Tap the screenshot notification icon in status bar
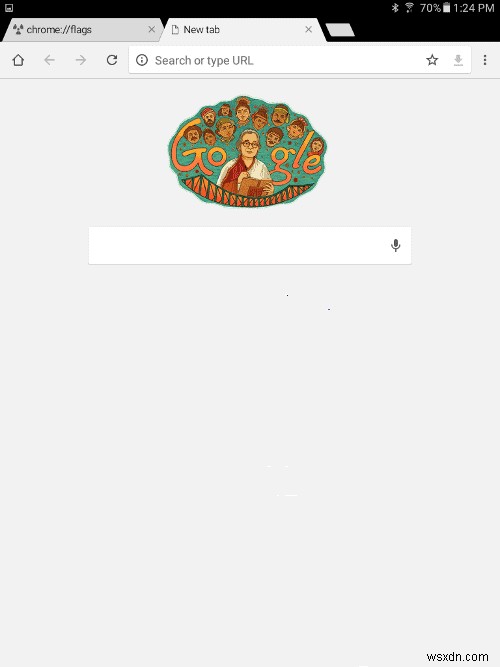 click(9, 8)
